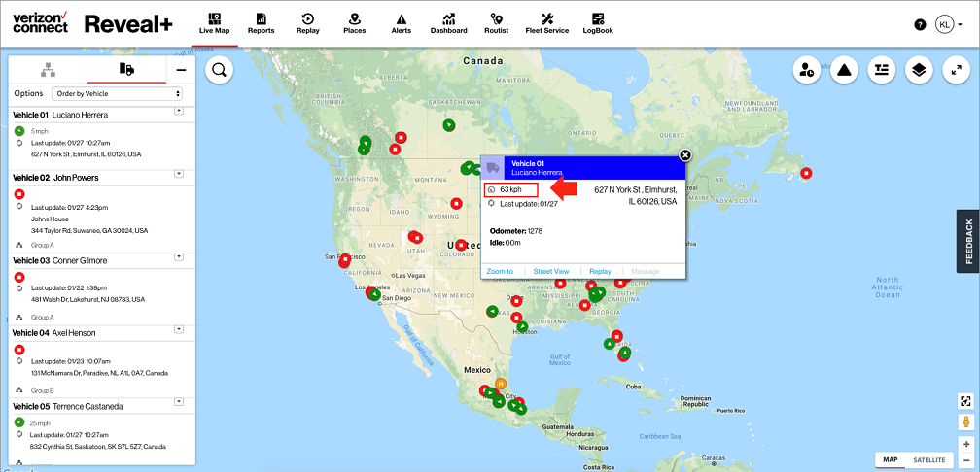Switch to the group hierarchy panel tab
This screenshot has width=980, height=472.
click(x=49, y=70)
